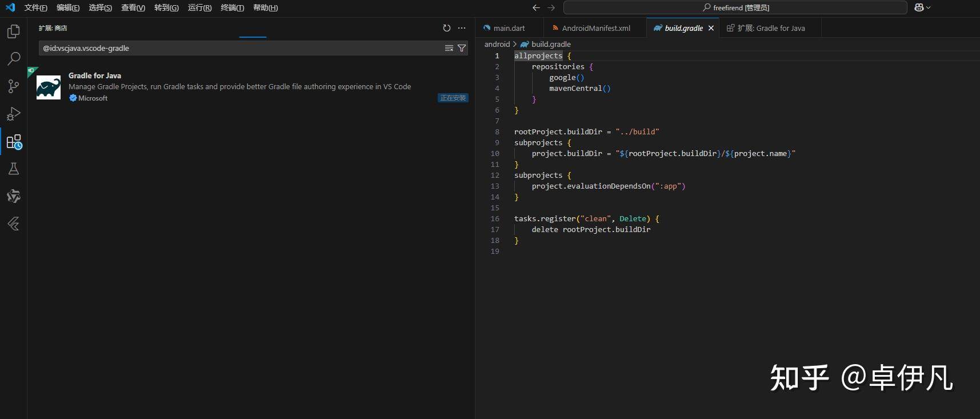The width and height of the screenshot is (980, 419).
Task: Click the 正在安装 installing label
Action: (x=453, y=98)
